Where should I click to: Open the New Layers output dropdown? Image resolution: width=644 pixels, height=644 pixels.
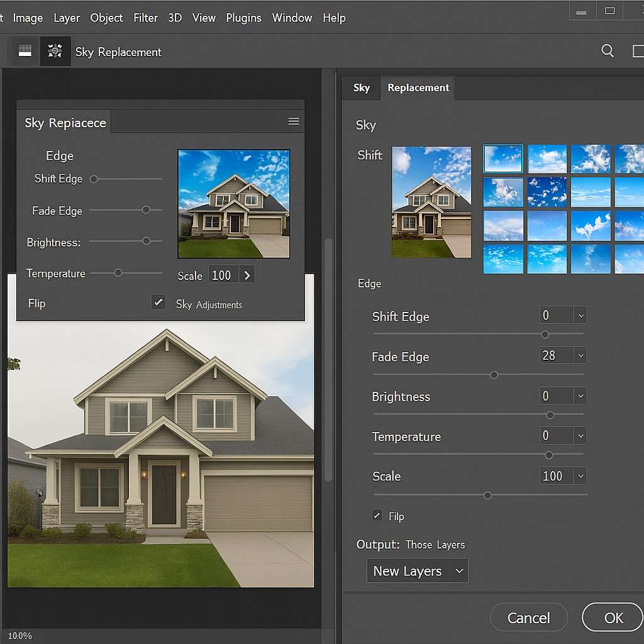coord(417,570)
